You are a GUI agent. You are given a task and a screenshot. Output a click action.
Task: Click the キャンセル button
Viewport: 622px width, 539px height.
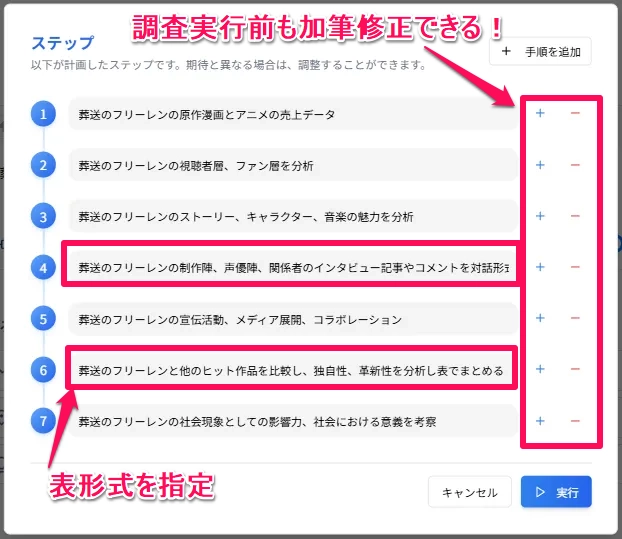470,492
